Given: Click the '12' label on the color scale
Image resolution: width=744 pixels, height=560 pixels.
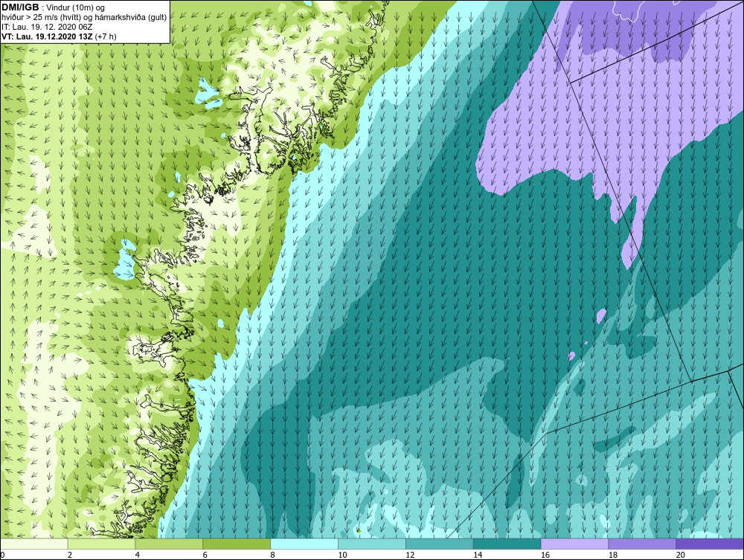Looking at the screenshot, I should pos(410,555).
